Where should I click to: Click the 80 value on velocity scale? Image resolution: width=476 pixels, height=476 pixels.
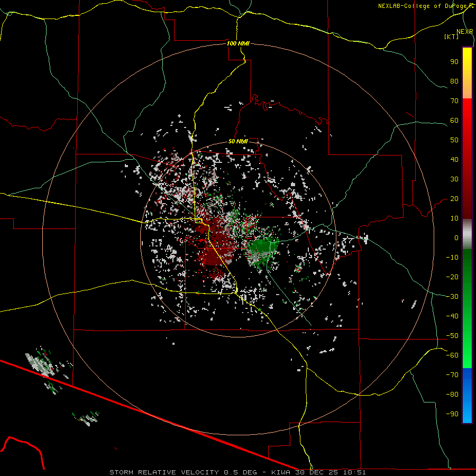454,81
